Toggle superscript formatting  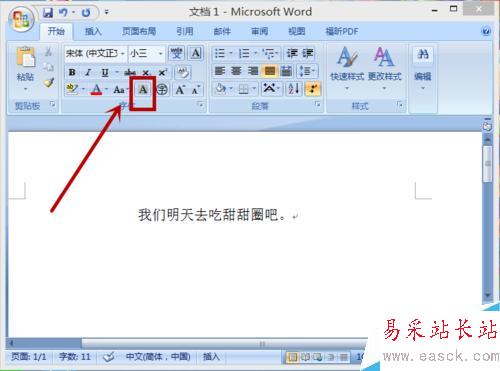coord(162,72)
